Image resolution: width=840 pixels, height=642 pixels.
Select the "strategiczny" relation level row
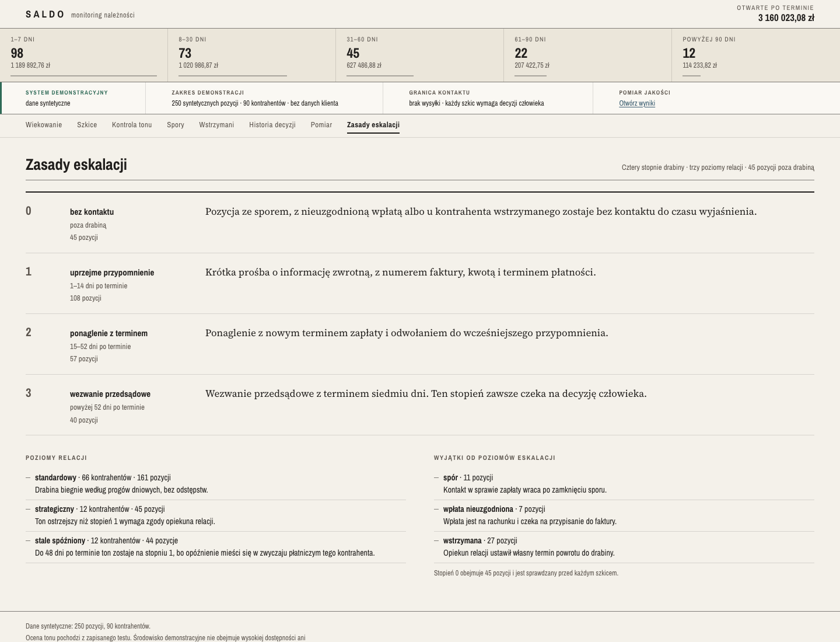tap(216, 515)
